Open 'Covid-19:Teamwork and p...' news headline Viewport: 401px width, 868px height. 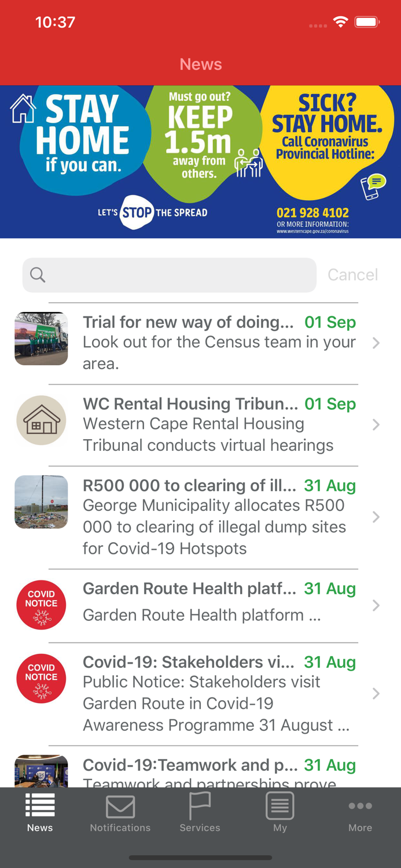pos(190,765)
